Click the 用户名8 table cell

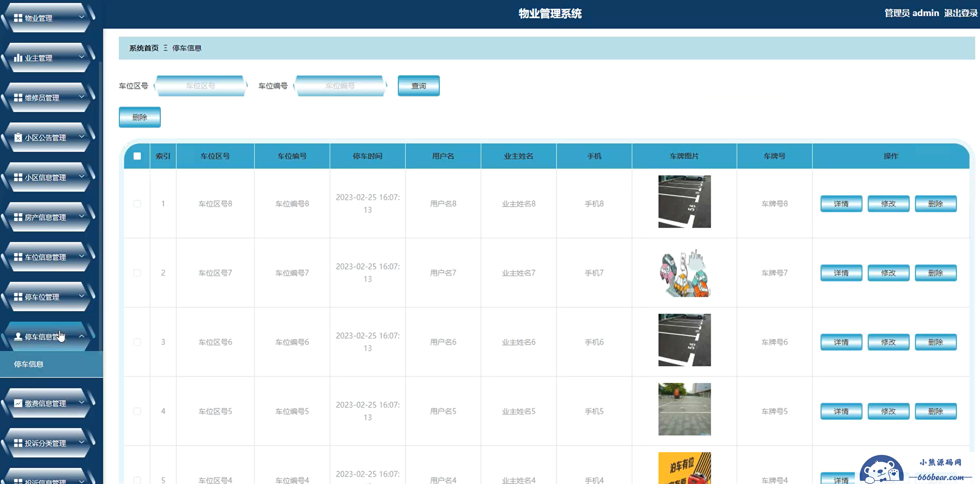tap(443, 204)
